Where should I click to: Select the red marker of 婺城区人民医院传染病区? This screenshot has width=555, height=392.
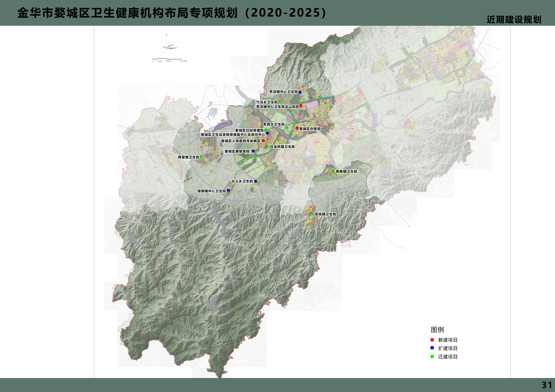click(x=264, y=141)
